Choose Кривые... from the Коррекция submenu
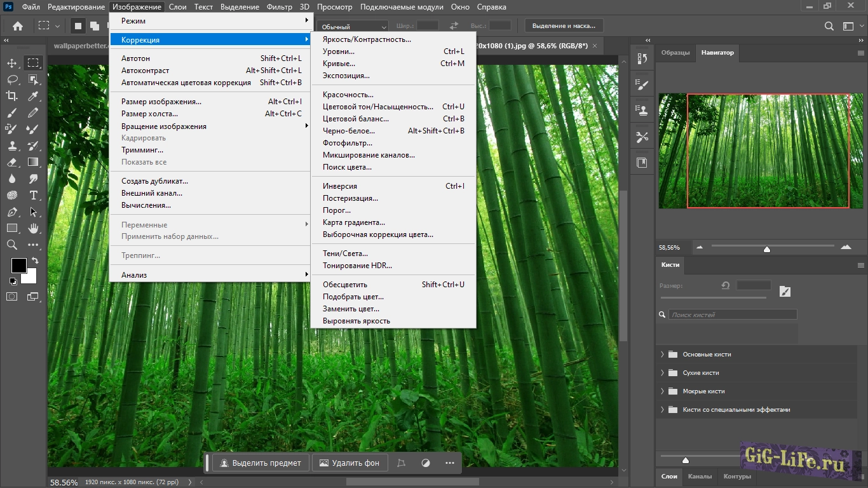 (339, 64)
